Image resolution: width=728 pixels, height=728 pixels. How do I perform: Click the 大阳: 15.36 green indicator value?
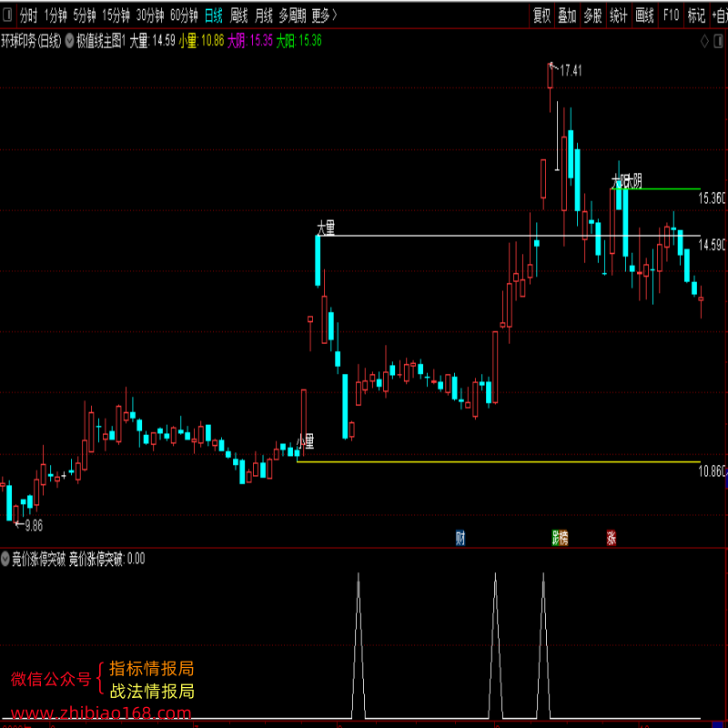point(299,41)
